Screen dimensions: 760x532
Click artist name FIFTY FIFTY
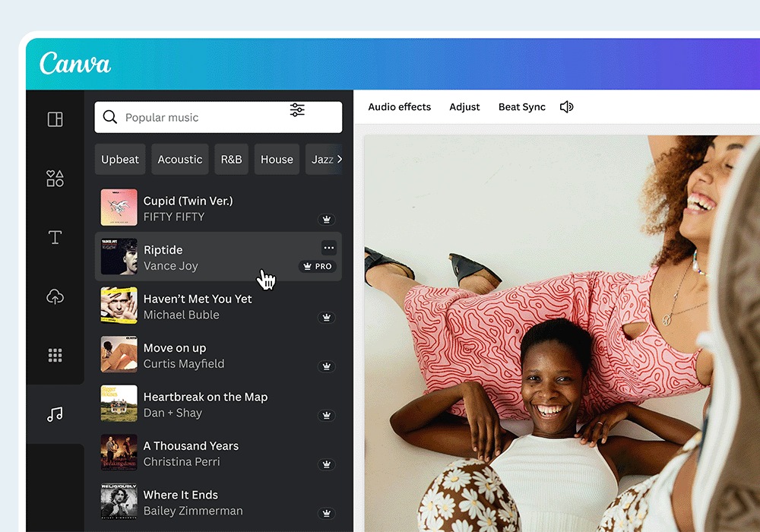(x=173, y=217)
